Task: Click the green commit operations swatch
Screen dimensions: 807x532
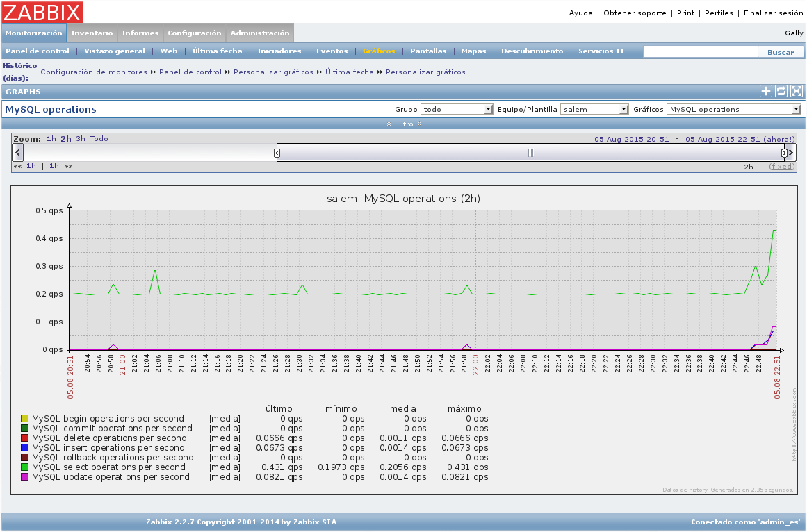Action: [25, 429]
